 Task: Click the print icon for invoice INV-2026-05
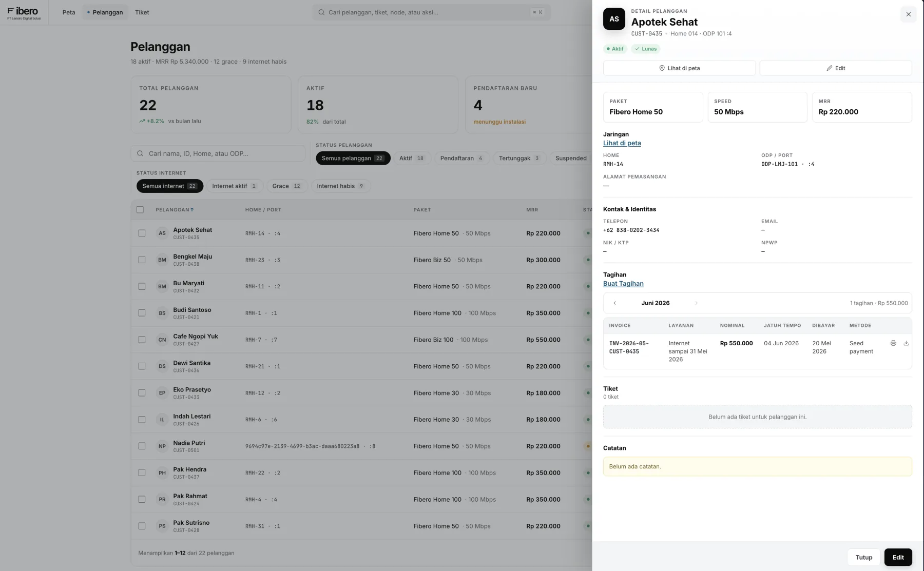pos(893,343)
